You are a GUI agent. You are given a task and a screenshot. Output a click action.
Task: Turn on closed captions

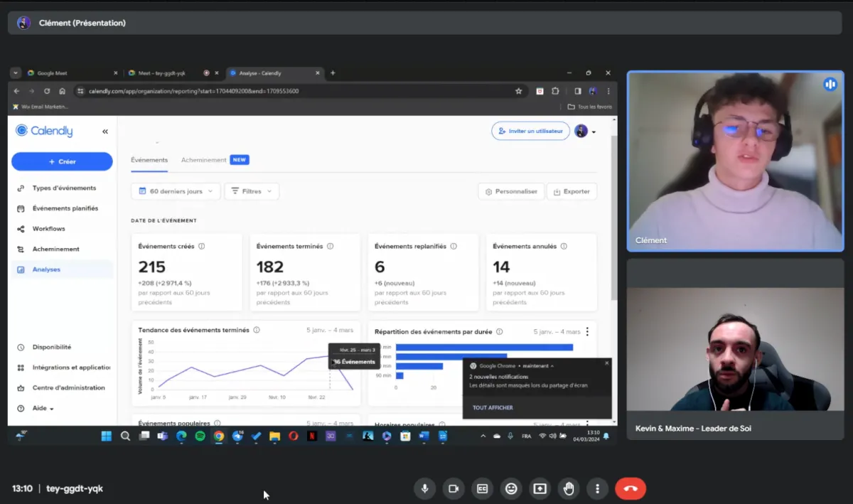(x=482, y=488)
